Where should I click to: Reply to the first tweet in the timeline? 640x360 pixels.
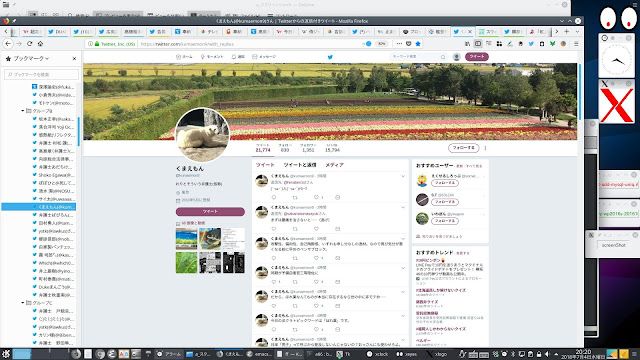coord(273,197)
